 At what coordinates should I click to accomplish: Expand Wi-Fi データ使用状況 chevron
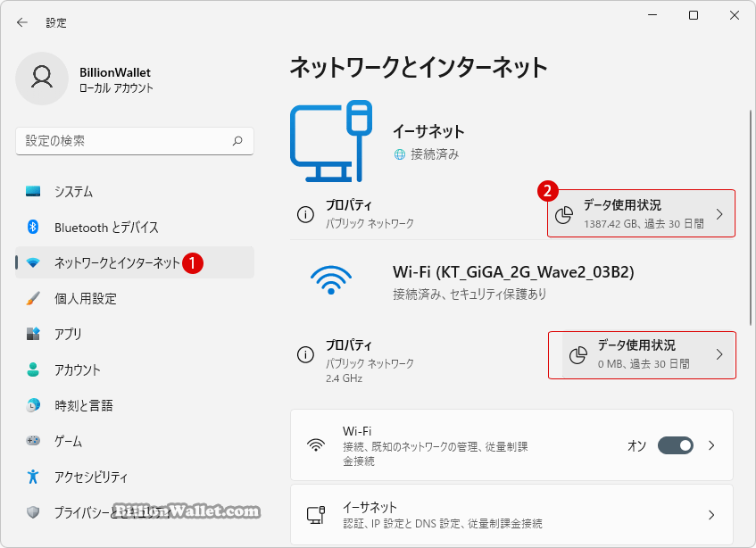[x=719, y=354]
